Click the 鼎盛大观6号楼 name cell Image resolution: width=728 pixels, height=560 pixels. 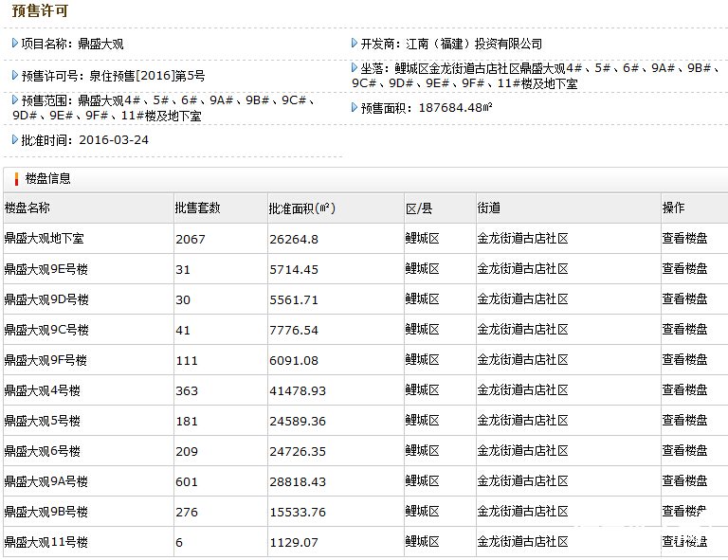[x=43, y=451]
